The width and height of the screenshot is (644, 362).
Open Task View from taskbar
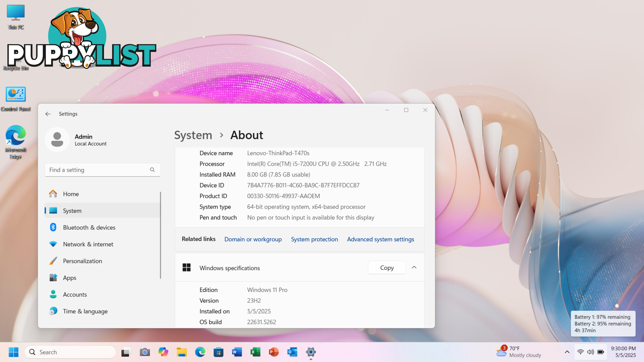[x=126, y=352]
